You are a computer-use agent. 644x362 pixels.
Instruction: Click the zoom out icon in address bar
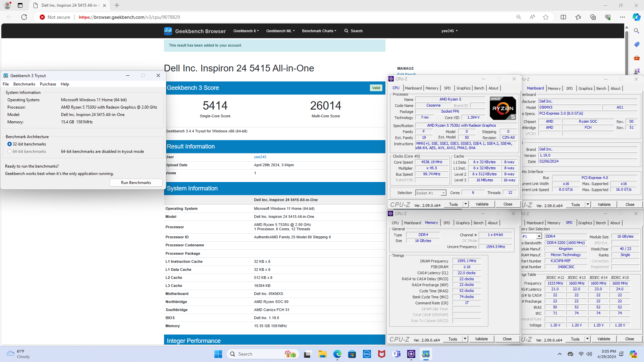[x=519, y=17]
